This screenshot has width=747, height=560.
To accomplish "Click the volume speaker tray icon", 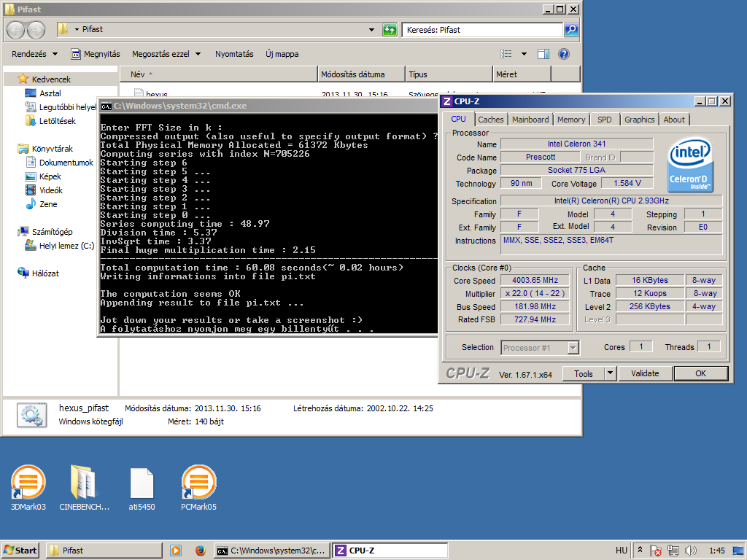I will tap(690, 551).
